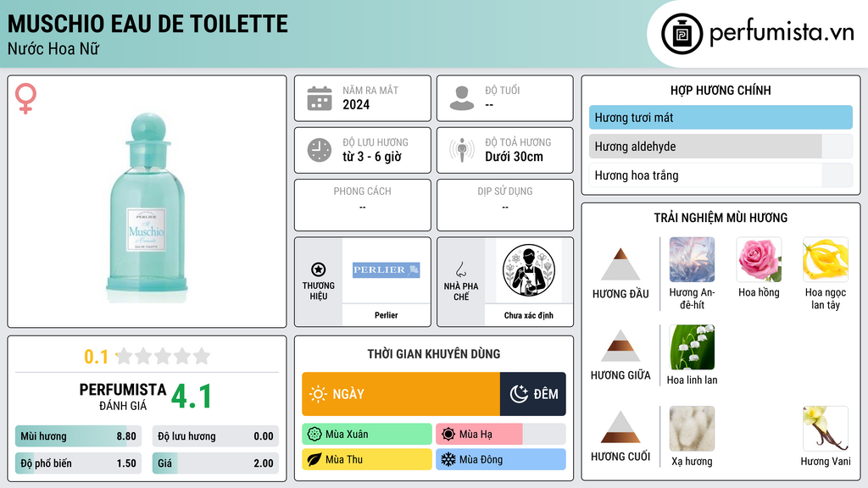Click the Đêm nighttime usage bar
The height and width of the screenshot is (488, 868).
[533, 394]
